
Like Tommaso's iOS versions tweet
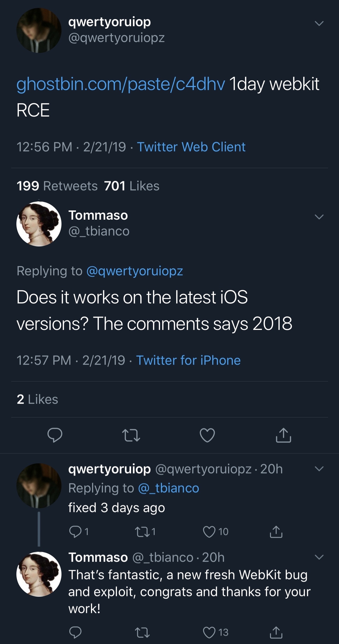pyautogui.click(x=207, y=435)
